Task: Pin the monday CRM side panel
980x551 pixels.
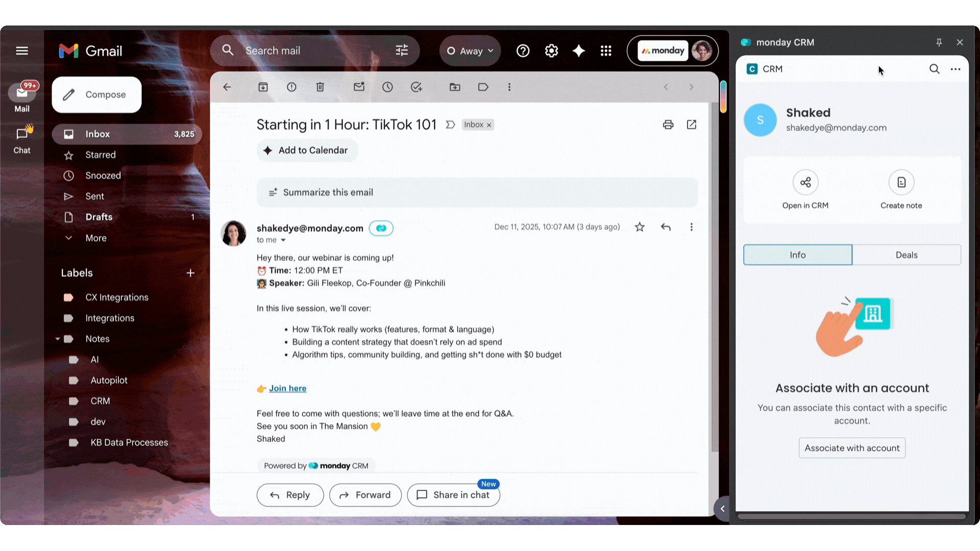Action: pyautogui.click(x=939, y=42)
